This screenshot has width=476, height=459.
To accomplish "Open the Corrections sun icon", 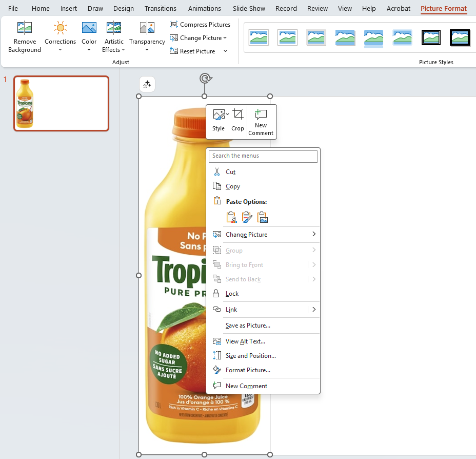I will pos(60,28).
